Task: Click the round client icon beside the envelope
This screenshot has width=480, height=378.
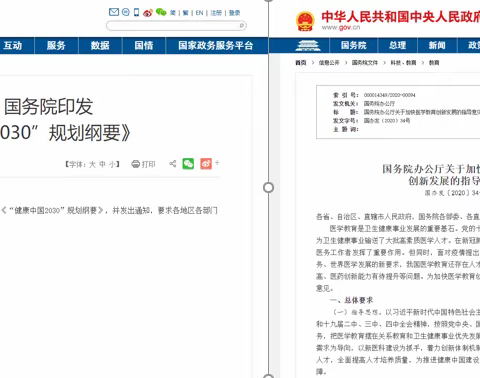Action: pyautogui.click(x=126, y=12)
